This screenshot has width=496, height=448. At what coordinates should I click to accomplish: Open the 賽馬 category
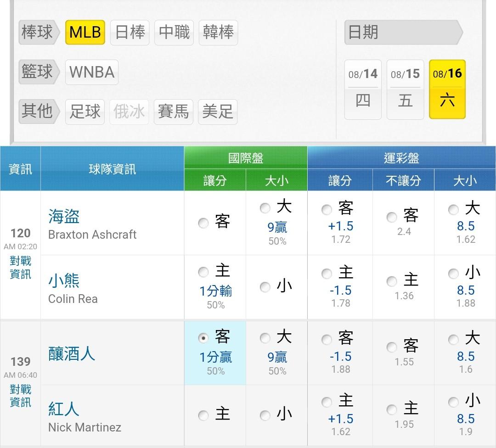(173, 112)
